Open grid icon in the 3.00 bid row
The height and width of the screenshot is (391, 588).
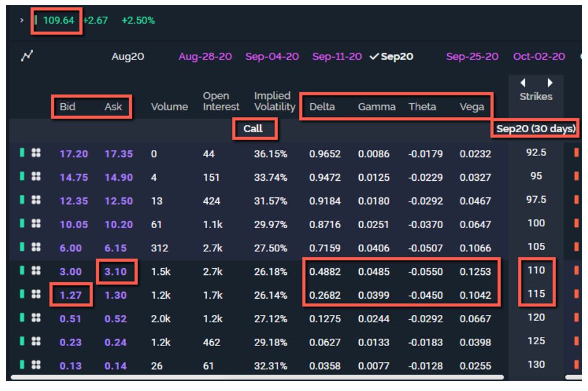(36, 271)
